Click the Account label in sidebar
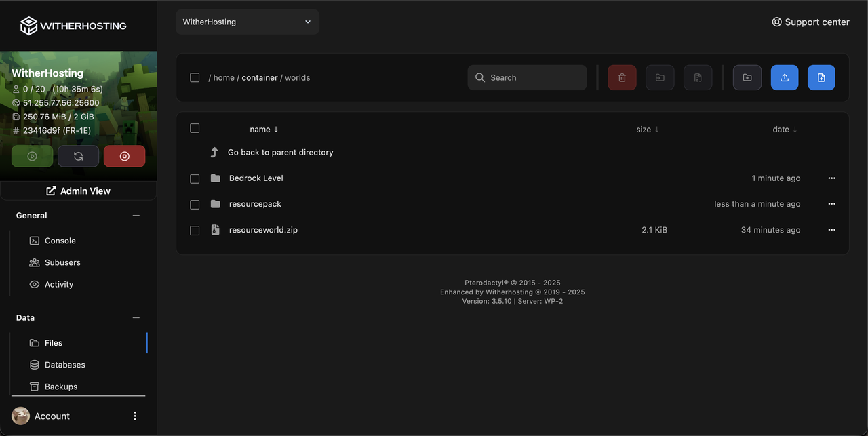This screenshot has width=868, height=436. point(52,416)
